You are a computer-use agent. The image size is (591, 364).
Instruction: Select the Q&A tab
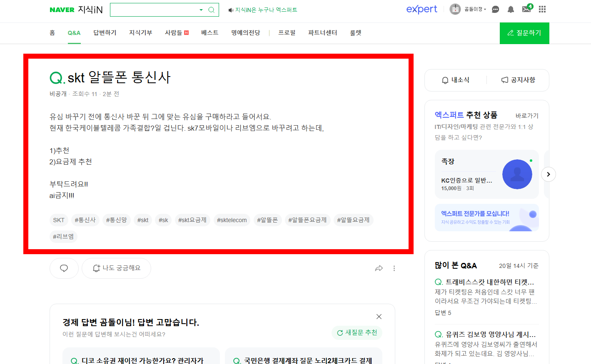[x=74, y=33]
